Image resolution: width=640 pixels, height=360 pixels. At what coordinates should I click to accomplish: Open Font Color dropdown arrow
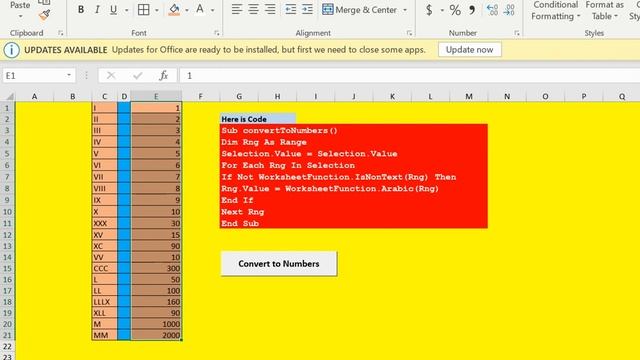pyautogui.click(x=213, y=10)
